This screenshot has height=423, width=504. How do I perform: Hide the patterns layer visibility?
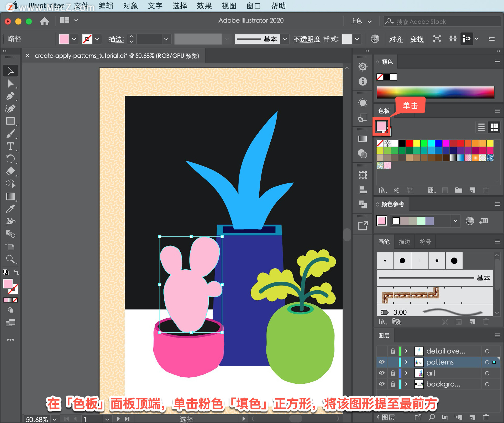point(382,362)
